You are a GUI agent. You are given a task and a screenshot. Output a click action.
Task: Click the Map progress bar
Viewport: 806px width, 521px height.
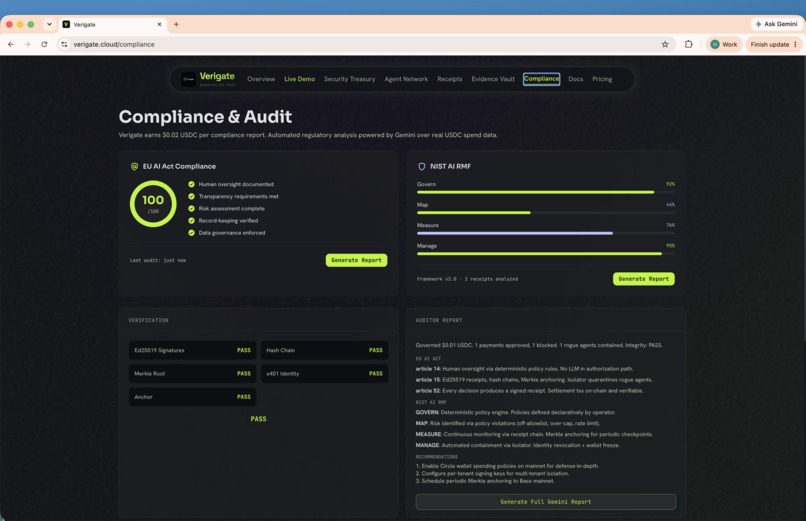click(545, 213)
